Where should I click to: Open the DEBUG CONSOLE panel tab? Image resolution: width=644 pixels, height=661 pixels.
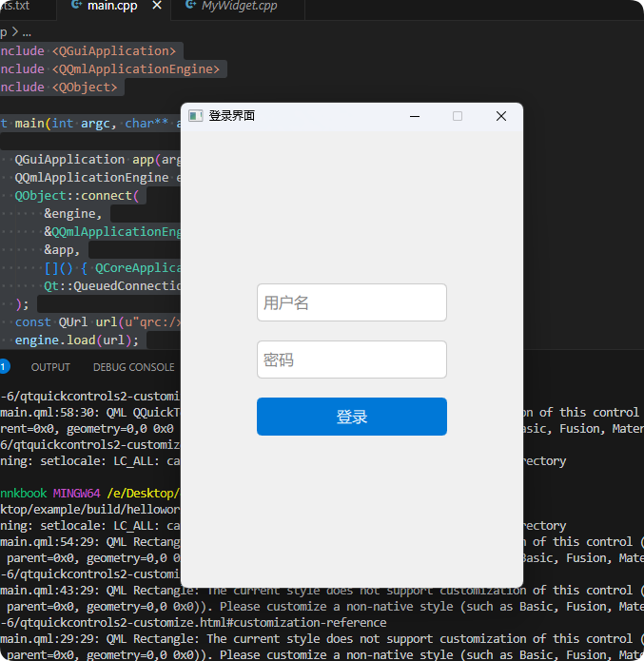134,367
